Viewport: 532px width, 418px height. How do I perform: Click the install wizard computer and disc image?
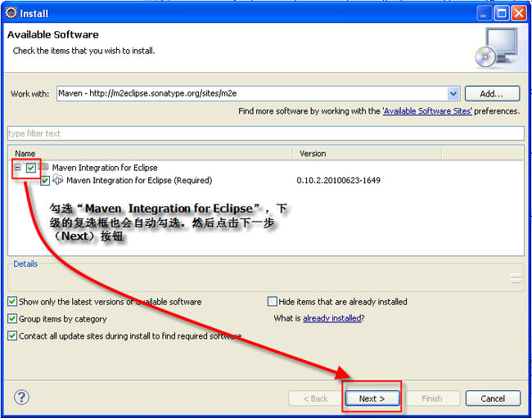point(496,47)
